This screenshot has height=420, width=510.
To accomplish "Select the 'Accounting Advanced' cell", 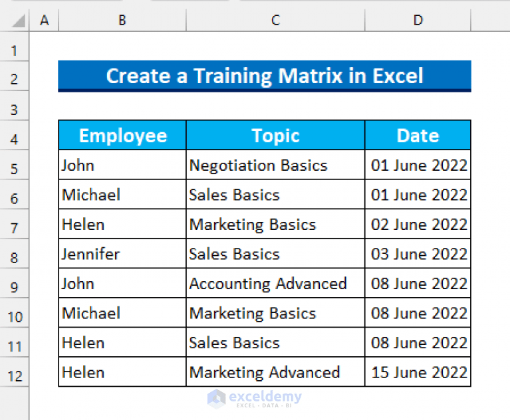I will [x=275, y=283].
